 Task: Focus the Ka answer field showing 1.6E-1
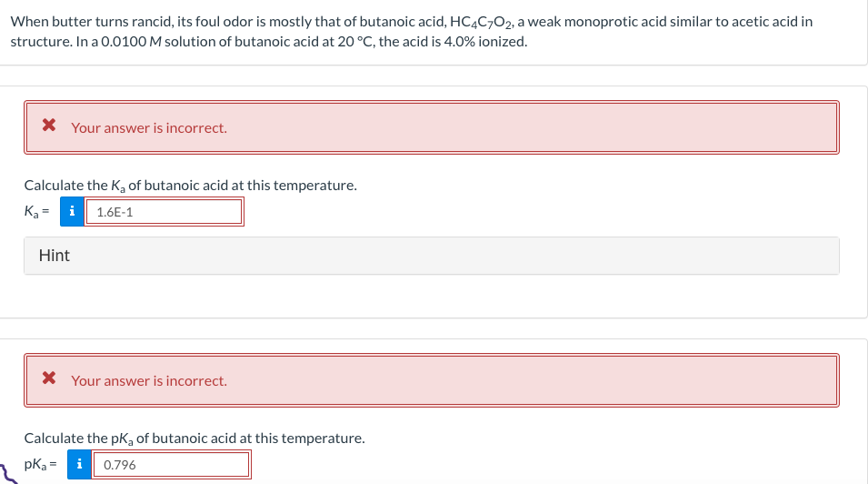click(164, 212)
